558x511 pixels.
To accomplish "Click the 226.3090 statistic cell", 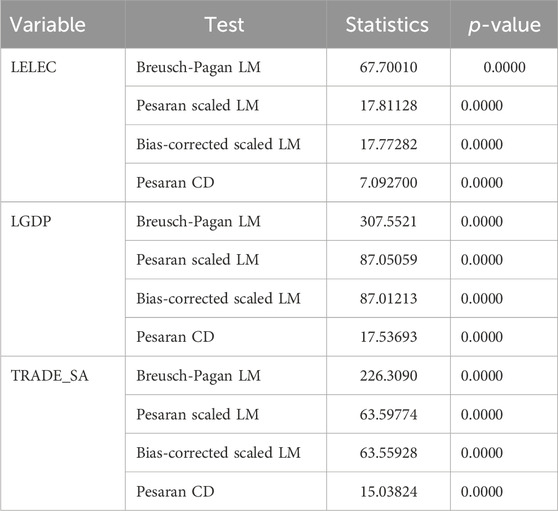I will click(x=388, y=376).
